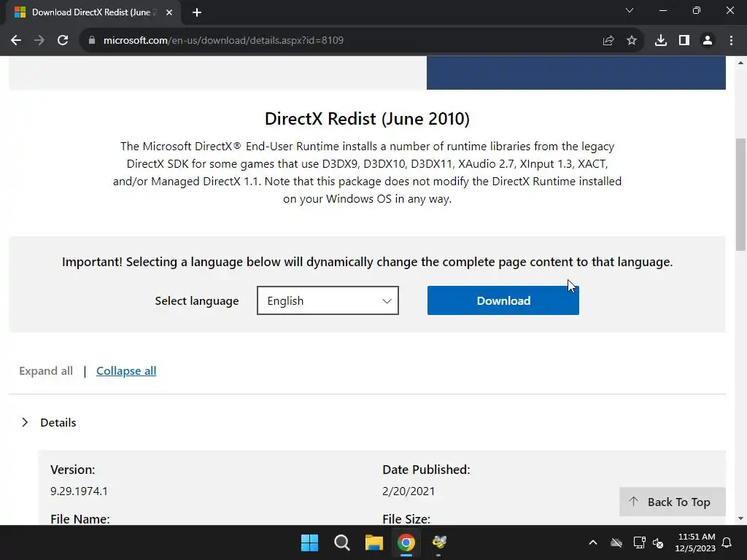
Task: Open the Select language dropdown
Action: point(328,300)
